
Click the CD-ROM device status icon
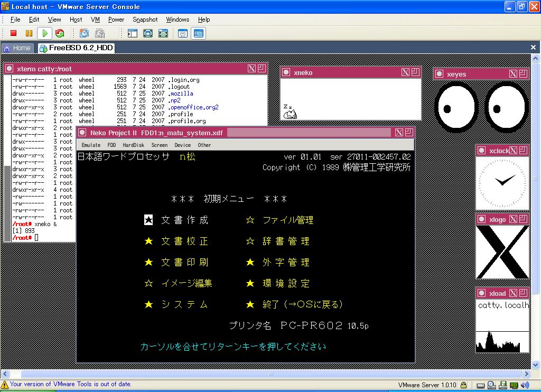(492, 385)
